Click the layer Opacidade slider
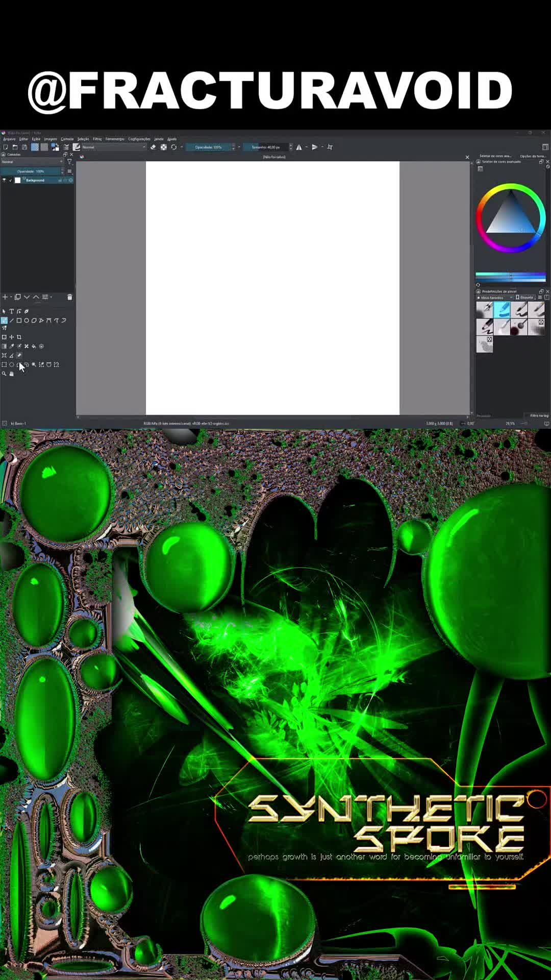 click(31, 171)
